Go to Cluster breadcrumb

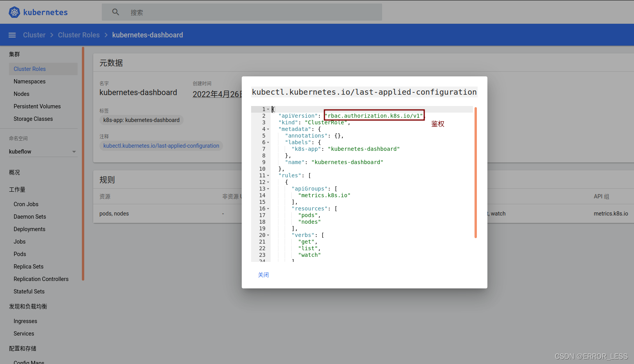coord(34,35)
